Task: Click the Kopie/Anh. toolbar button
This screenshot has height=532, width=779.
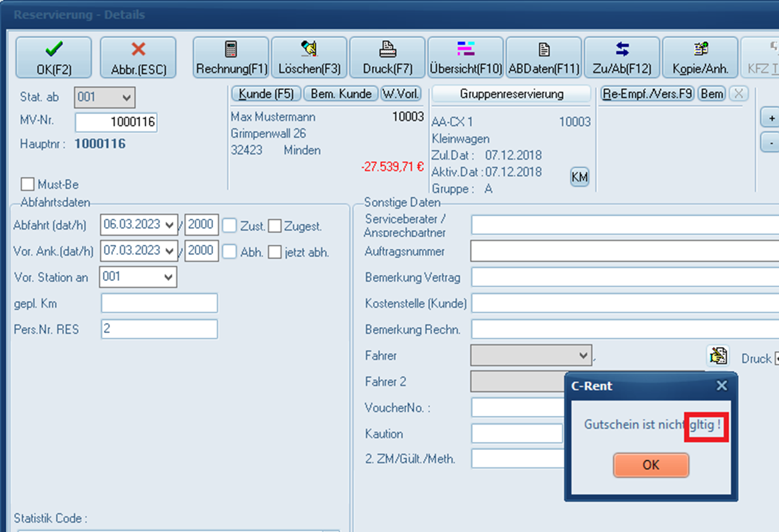Action: [x=700, y=58]
